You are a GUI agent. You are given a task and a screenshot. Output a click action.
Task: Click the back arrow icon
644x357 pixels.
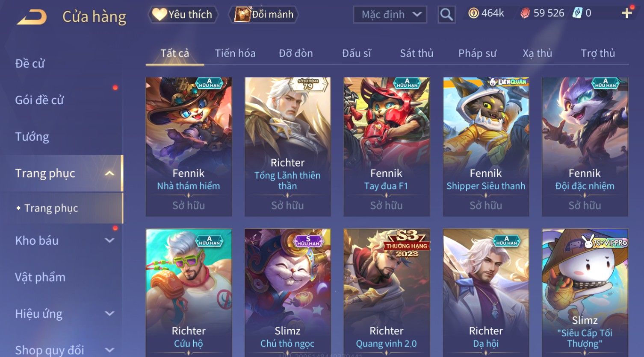[x=32, y=17]
